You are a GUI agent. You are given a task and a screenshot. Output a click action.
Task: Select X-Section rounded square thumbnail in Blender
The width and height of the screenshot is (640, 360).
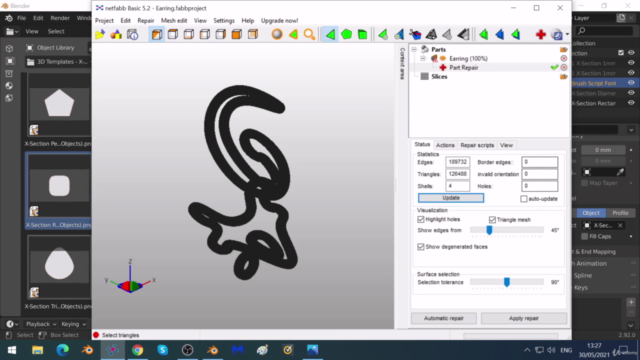[x=59, y=186]
